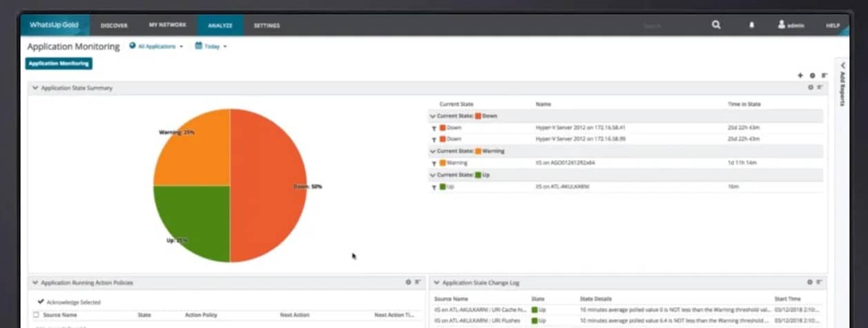Click the red Down pie slice
This screenshot has height=328, width=868.
click(268, 186)
